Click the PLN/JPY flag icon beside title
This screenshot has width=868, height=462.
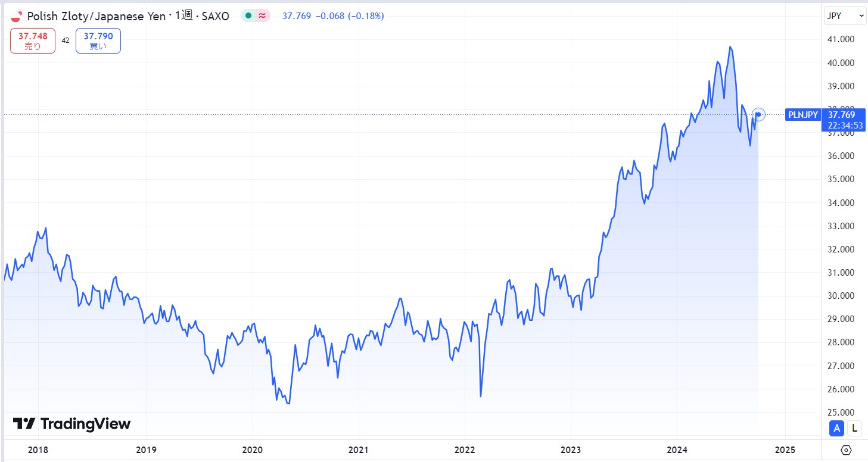[16, 16]
